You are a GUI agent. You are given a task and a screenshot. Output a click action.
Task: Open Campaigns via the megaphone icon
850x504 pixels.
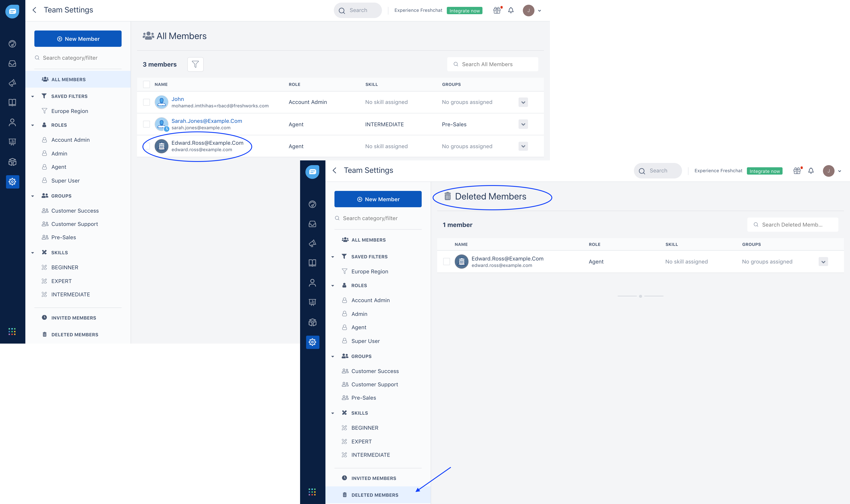(12, 82)
